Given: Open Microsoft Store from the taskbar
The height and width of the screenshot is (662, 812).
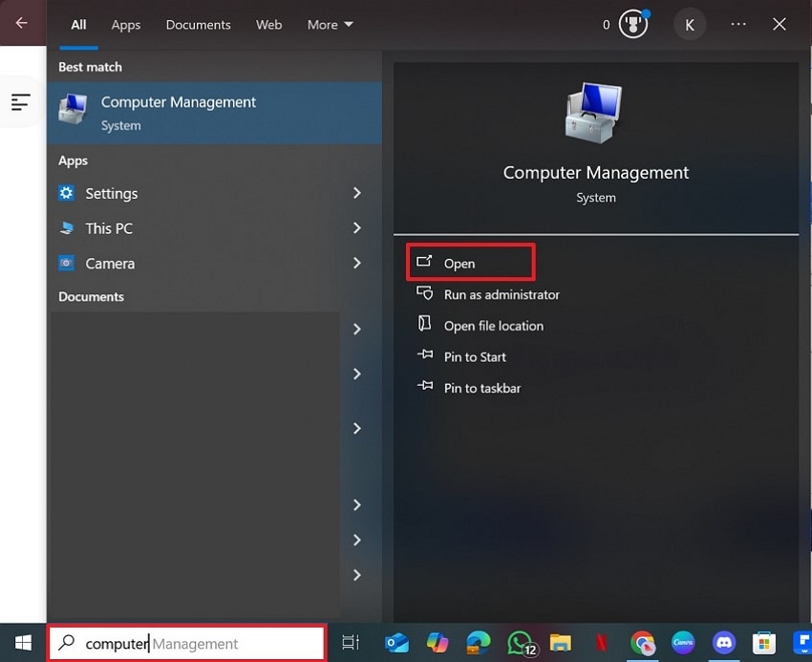Looking at the screenshot, I should point(764,643).
